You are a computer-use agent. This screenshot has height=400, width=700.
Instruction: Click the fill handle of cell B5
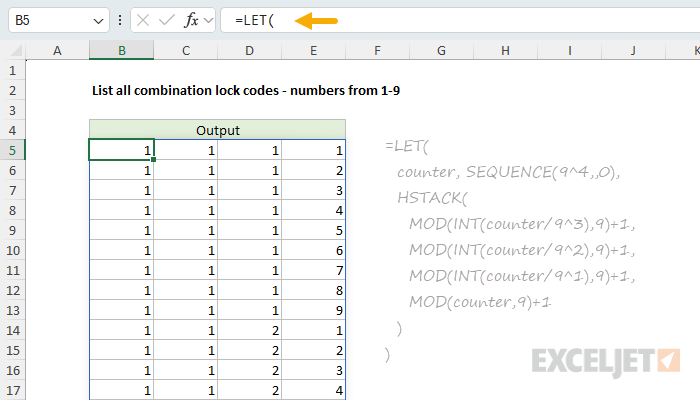pyautogui.click(x=154, y=159)
